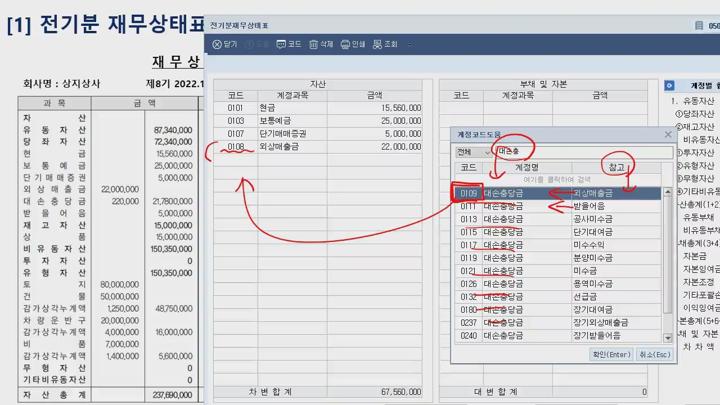Click the 보통예금 account cell

click(x=292, y=121)
